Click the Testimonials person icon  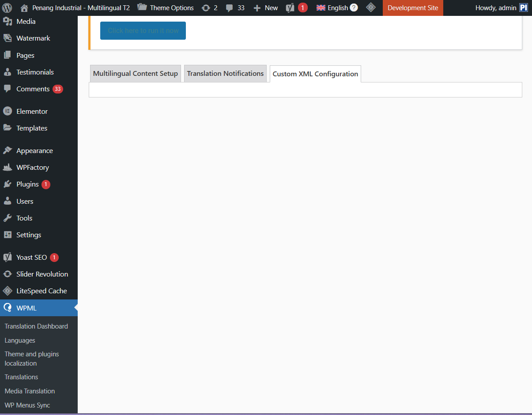coord(8,72)
